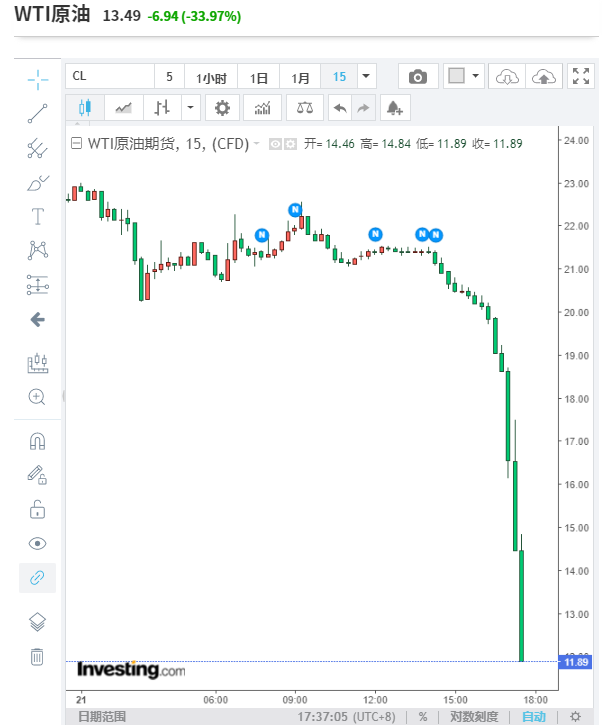This screenshot has height=725, width=607.
Task: Click the 日期范围 date range button
Action: point(102,717)
